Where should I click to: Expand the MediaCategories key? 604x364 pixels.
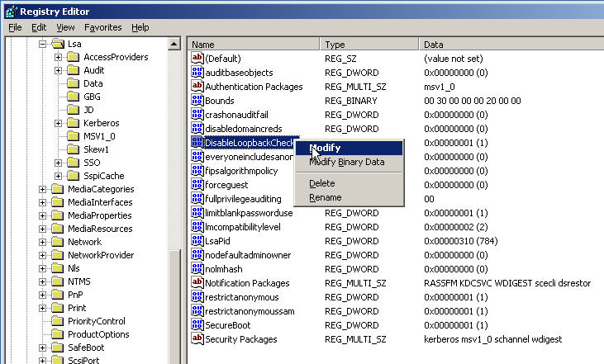[x=43, y=189]
